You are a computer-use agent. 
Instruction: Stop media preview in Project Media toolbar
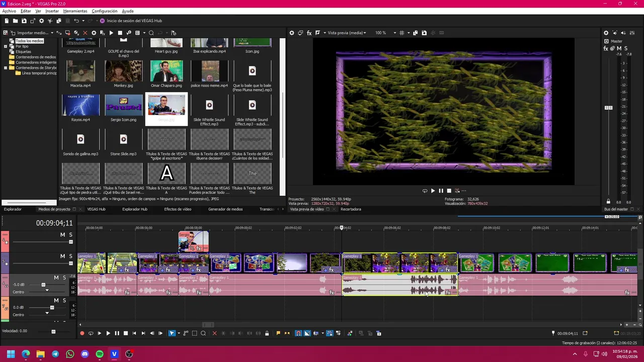coord(120,33)
